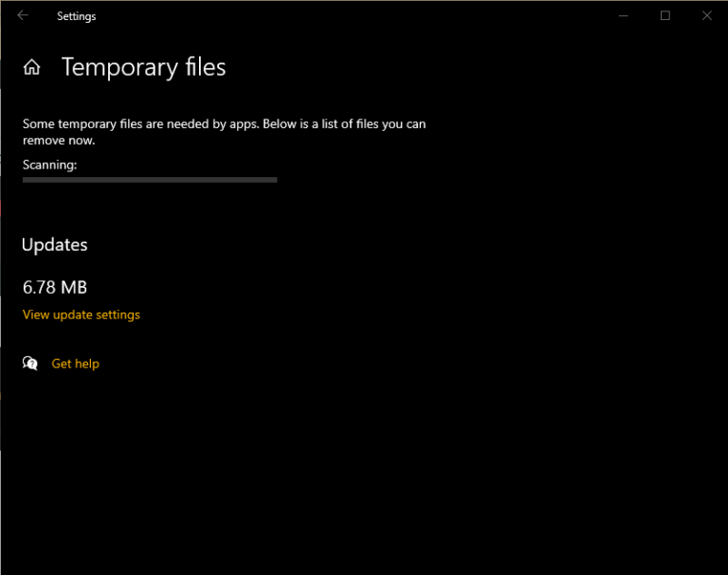Click the Get help chat icon
Viewport: 728px width, 575px height.
pos(30,364)
